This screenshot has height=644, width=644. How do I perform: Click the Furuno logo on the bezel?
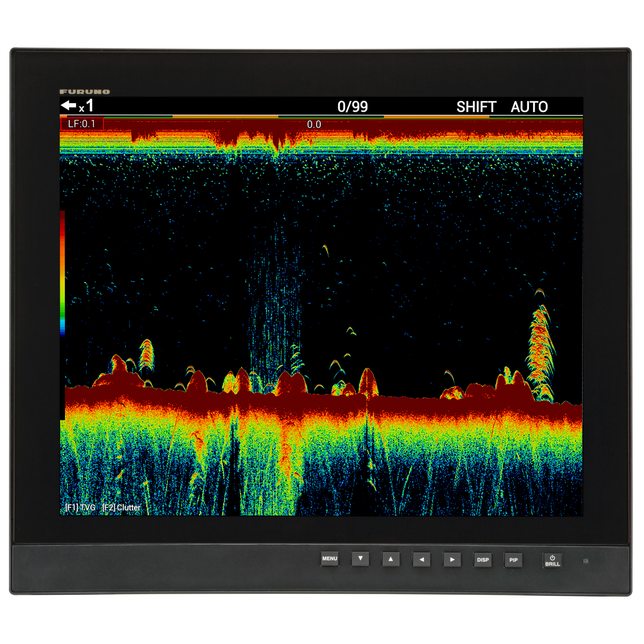point(85,91)
